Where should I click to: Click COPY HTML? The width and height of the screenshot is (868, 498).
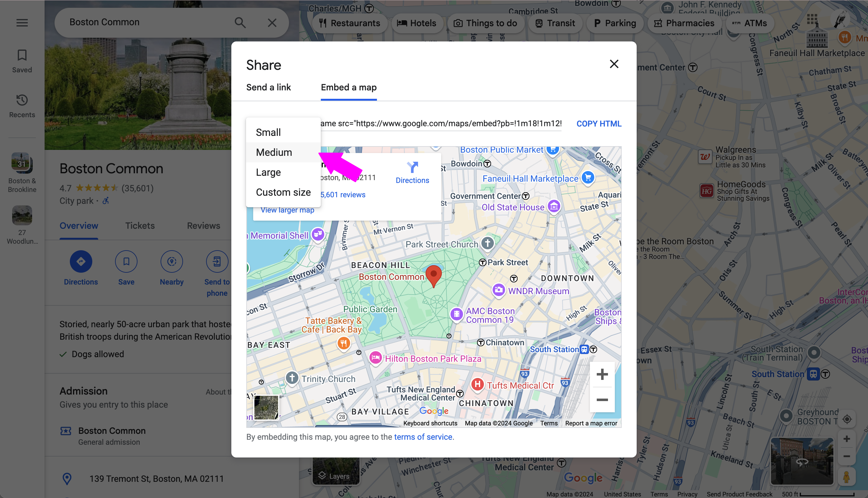tap(599, 123)
